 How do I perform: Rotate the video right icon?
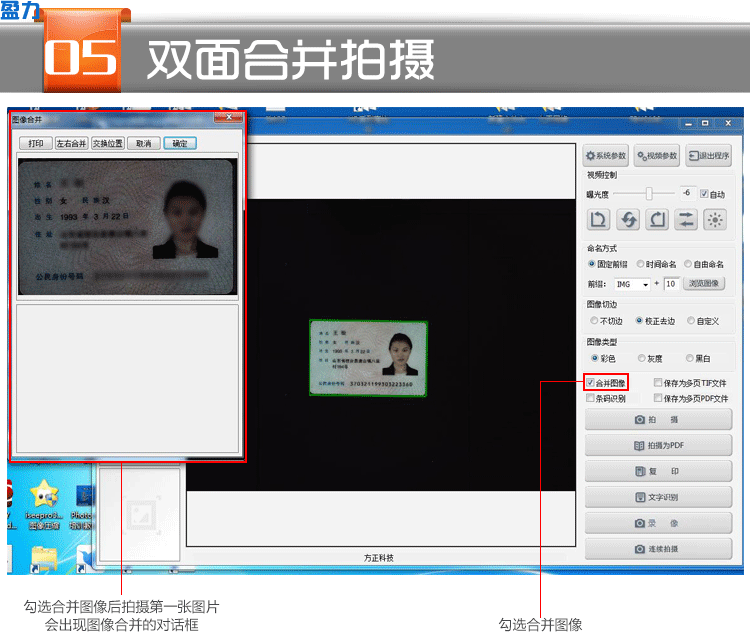tap(657, 220)
